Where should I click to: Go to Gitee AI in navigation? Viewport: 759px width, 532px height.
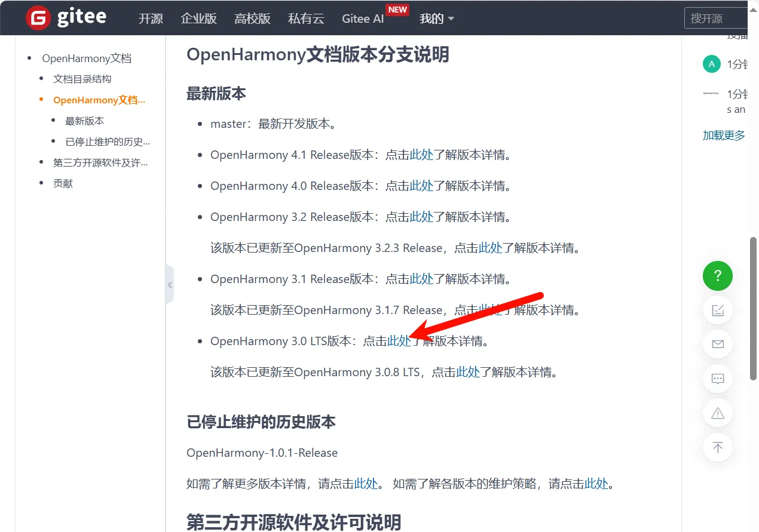[x=363, y=19]
